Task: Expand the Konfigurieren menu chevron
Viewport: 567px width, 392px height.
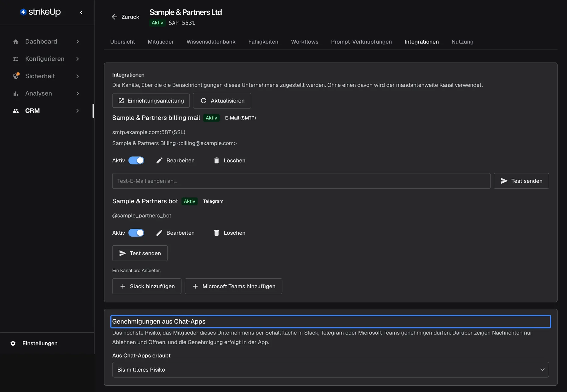Action: [77, 59]
